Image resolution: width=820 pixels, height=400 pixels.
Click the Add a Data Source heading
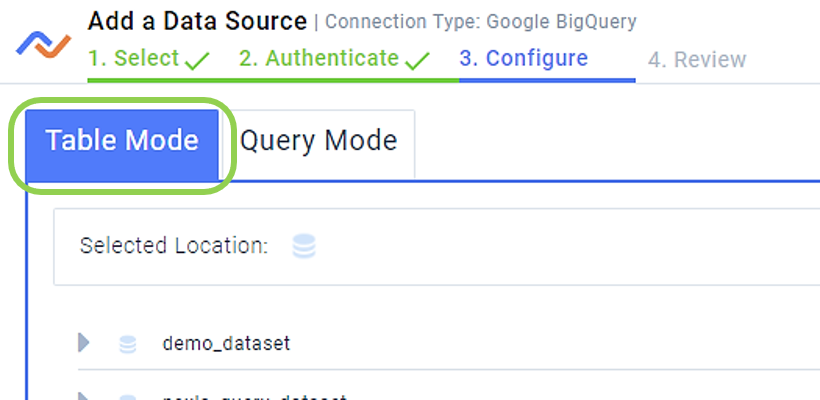point(197,21)
